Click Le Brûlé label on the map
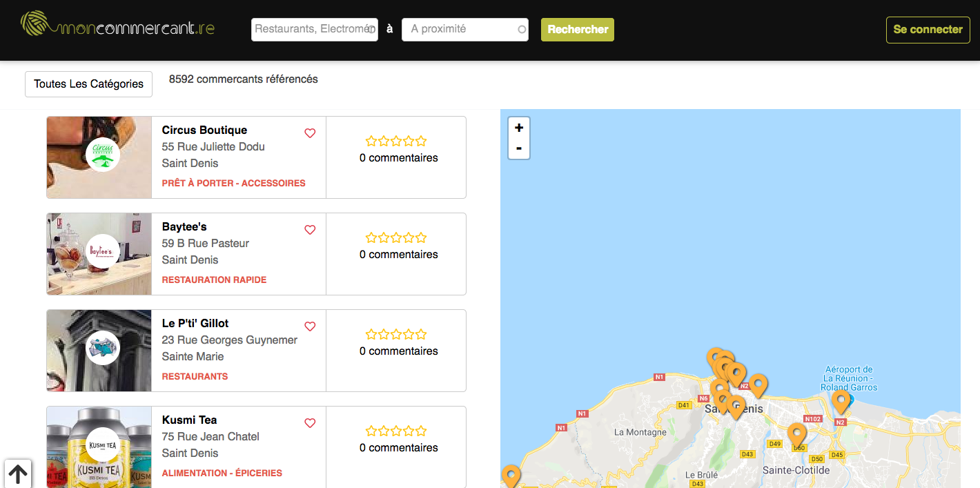This screenshot has width=980, height=488. [701, 475]
